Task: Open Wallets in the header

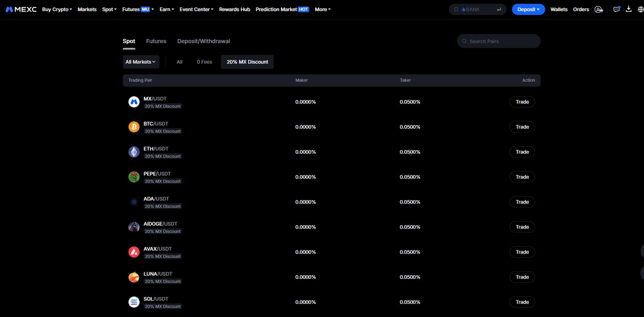Action: pyautogui.click(x=559, y=9)
